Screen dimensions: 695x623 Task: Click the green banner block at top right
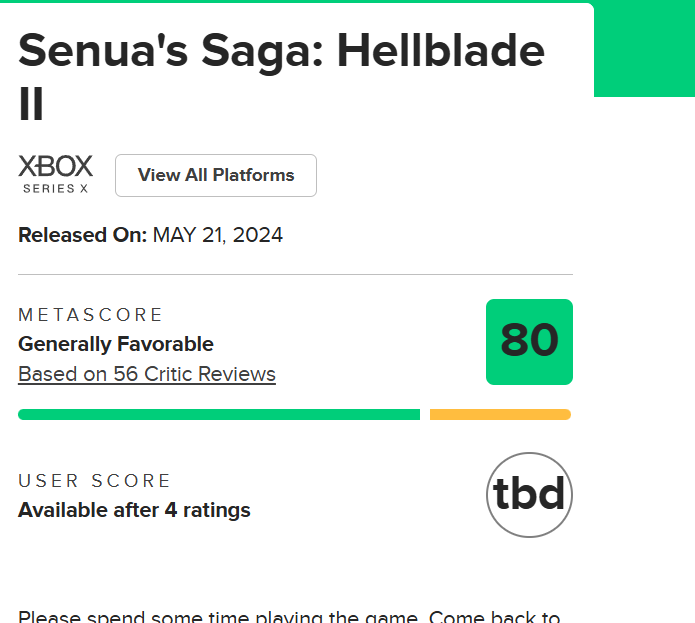coord(644,50)
